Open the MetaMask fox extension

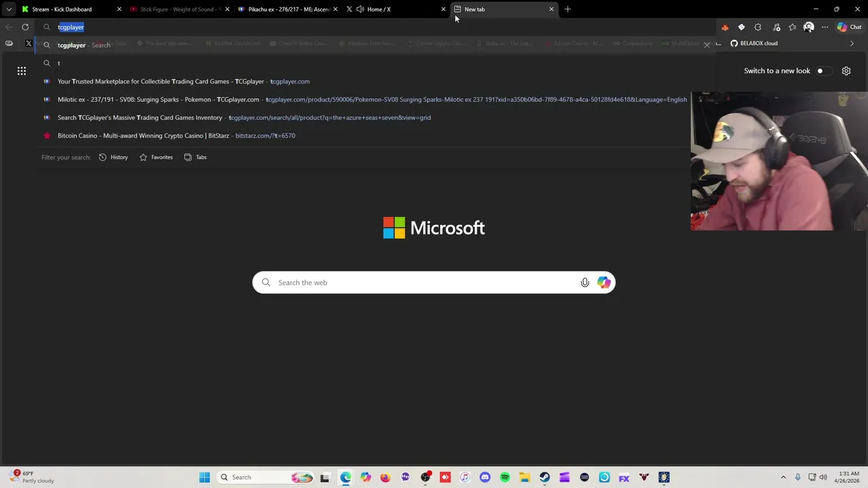point(725,27)
